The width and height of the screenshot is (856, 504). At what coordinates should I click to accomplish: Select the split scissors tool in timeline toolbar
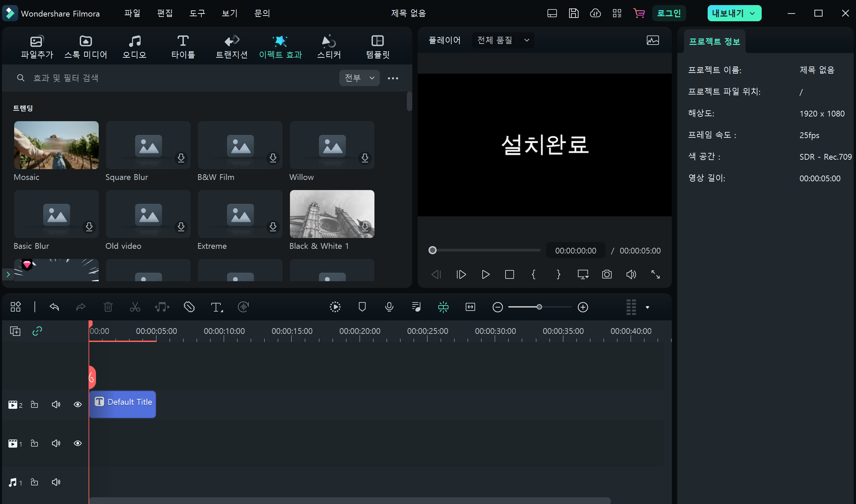coord(135,307)
